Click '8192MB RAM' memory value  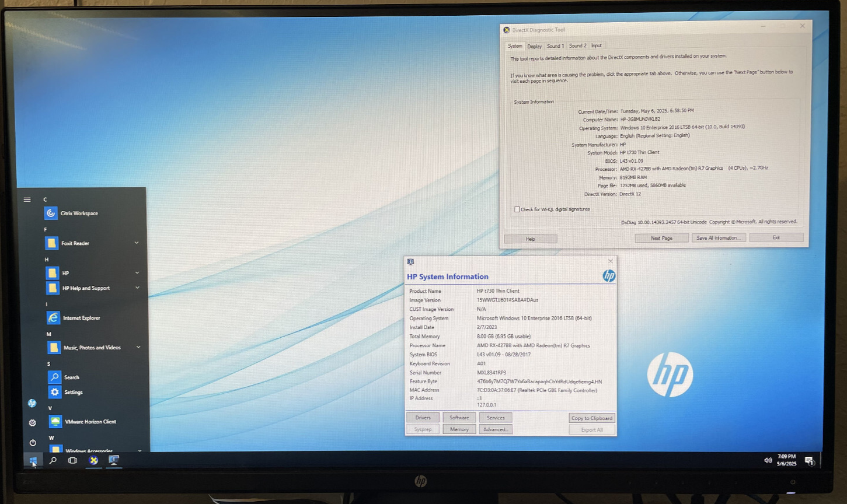[x=633, y=177]
